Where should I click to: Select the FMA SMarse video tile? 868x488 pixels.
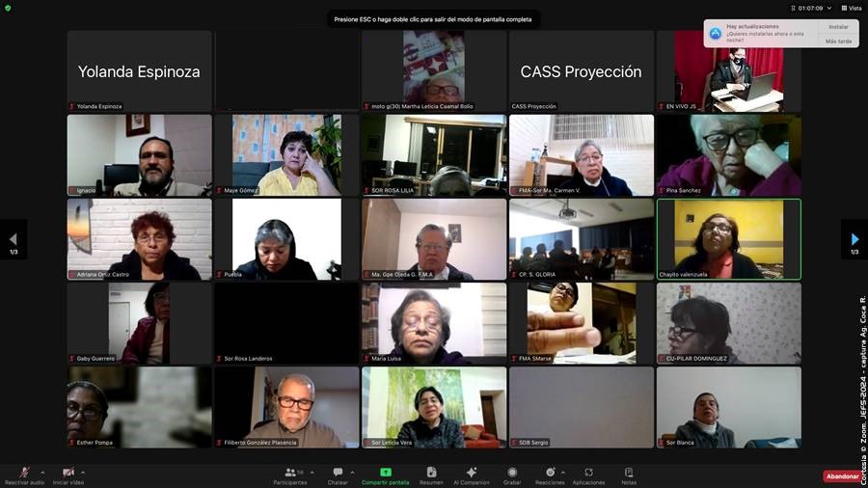(582, 323)
